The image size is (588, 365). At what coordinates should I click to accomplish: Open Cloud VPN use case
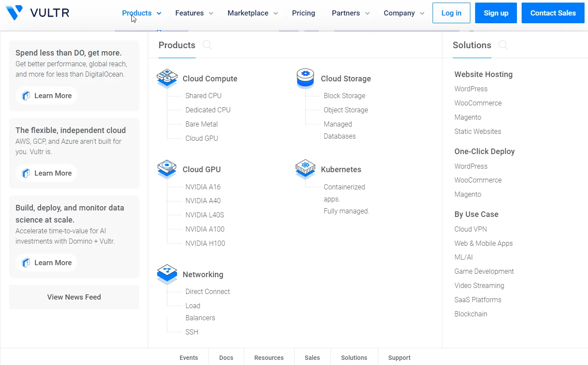click(471, 229)
